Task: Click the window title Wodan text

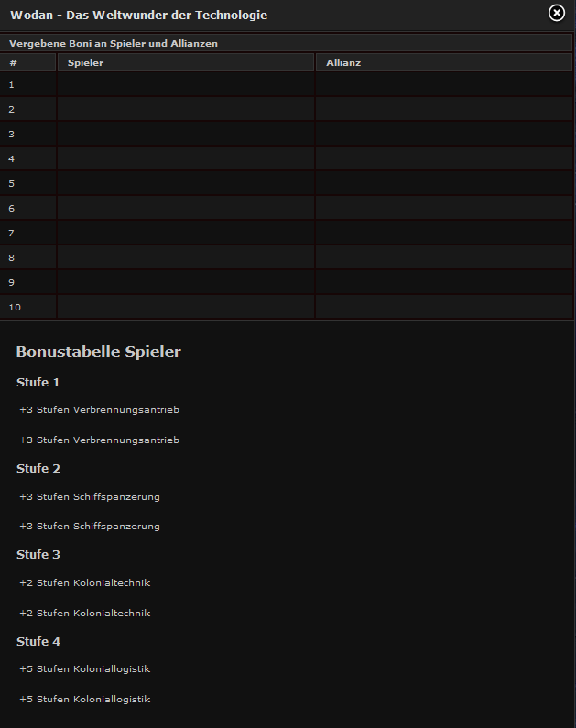Action: [31, 15]
